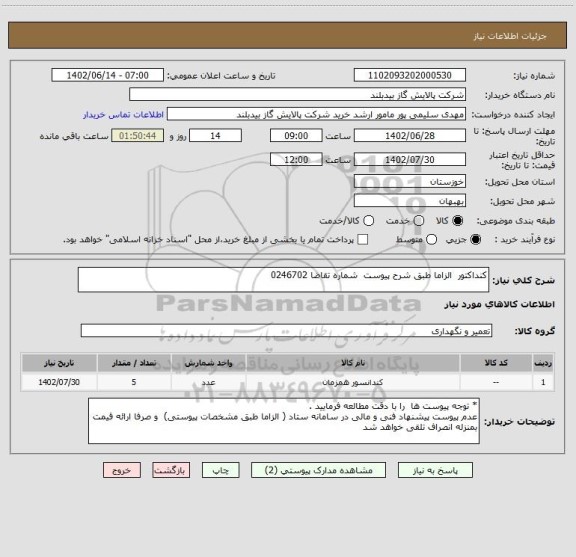Screen dimensions: 576x557
Task: Click the کد کالا column header
Action: (x=496, y=363)
